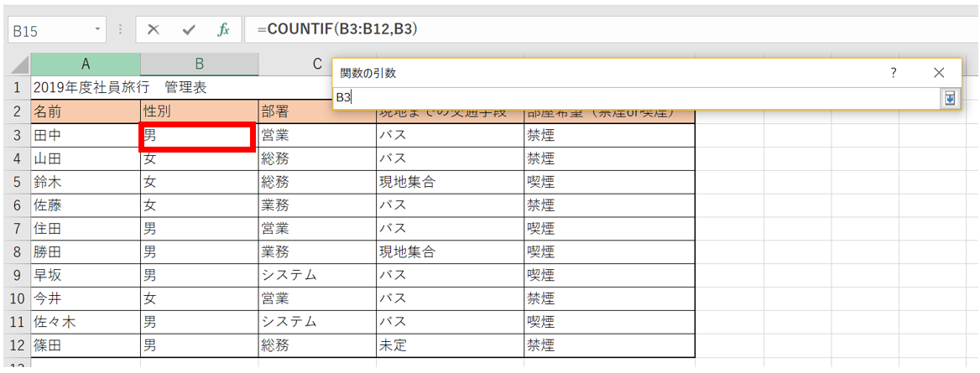Click the 営業 cell in 田中's row
Image resolution: width=980 pixels, height=373 pixels.
click(x=317, y=135)
